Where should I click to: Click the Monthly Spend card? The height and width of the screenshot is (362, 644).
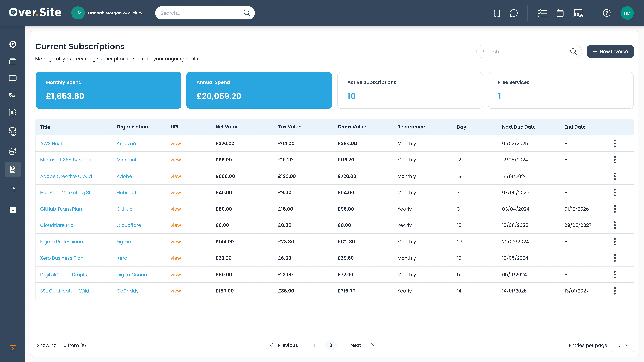[x=109, y=90]
